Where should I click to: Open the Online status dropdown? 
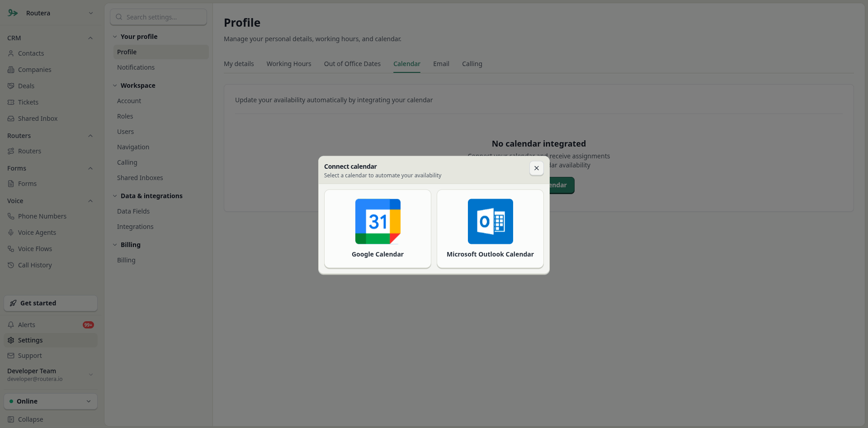click(51, 401)
